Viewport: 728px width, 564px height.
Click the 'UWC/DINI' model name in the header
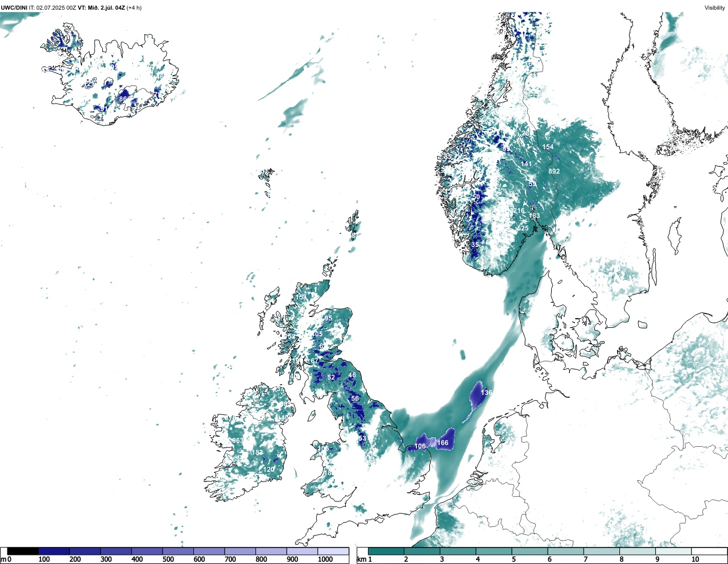click(x=14, y=7)
